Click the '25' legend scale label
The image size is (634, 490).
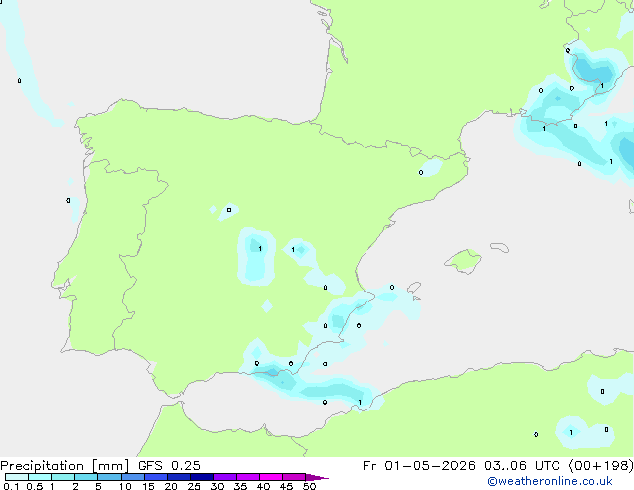194,486
